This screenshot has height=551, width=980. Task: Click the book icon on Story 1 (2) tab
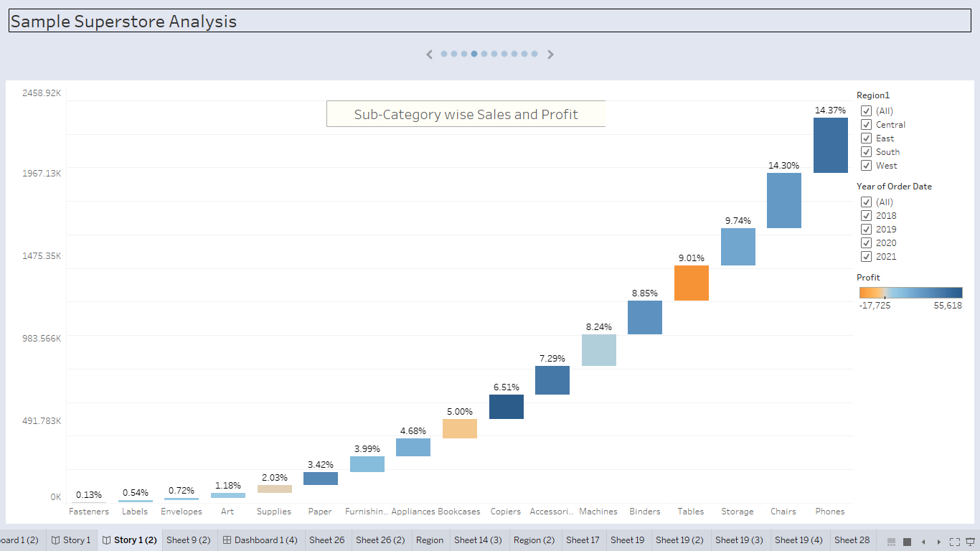point(106,540)
